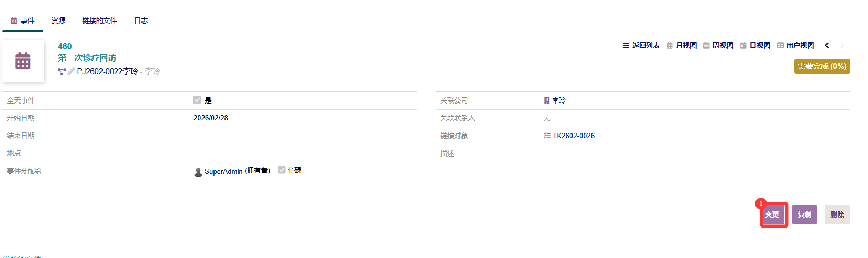Screen dimensions: 868x258
Task: Toggle the 全天事件 checkbox
Action: tap(197, 100)
